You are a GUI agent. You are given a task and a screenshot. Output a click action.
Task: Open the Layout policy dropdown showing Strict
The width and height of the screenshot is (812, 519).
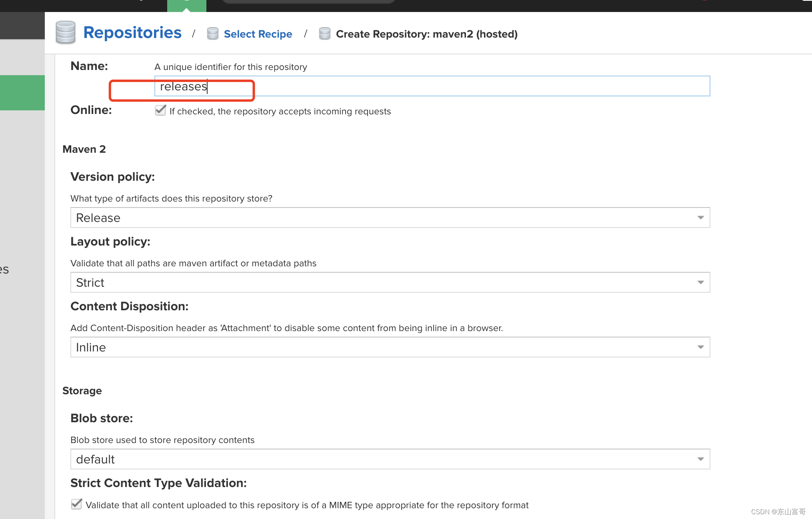(x=390, y=282)
